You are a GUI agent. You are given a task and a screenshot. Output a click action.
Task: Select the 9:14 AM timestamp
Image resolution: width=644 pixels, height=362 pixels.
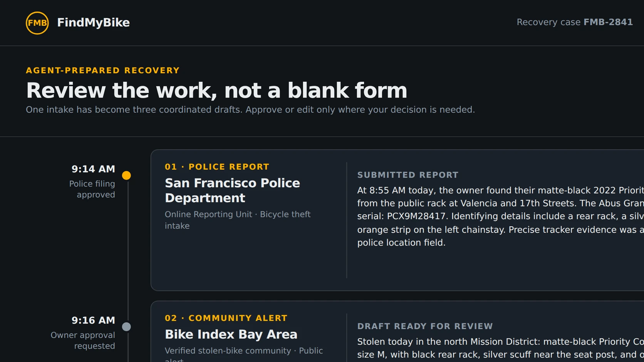tap(93, 169)
